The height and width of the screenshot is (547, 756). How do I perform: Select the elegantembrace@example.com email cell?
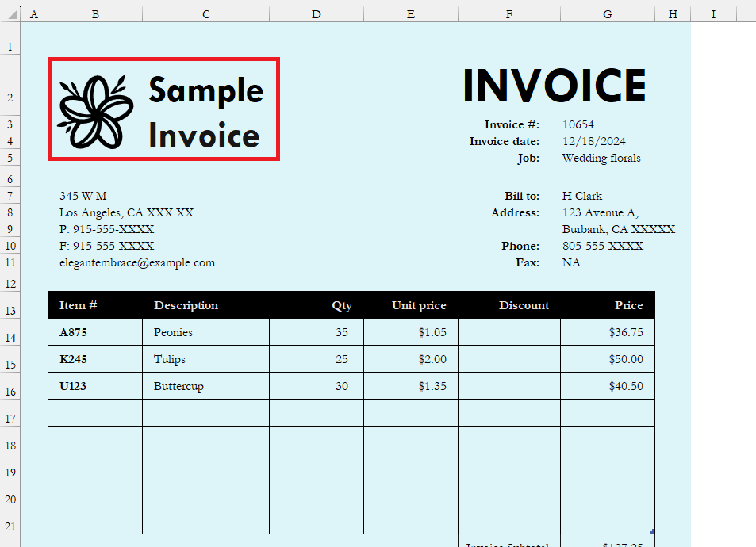(137, 262)
